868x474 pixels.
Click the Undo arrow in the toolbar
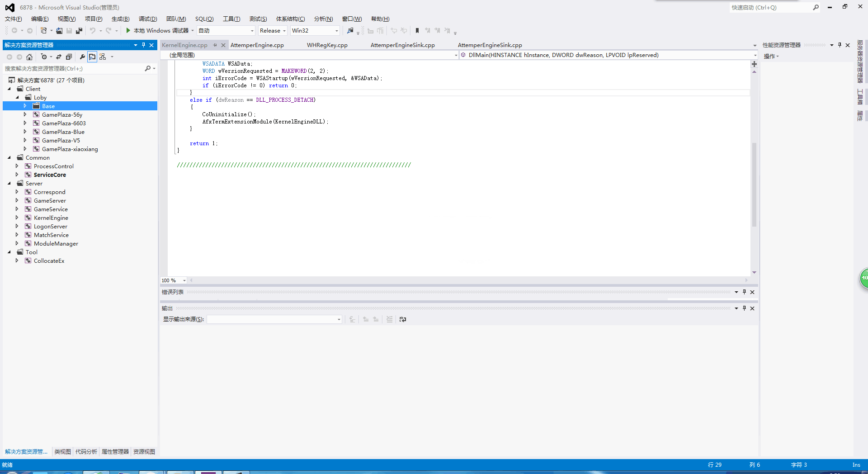[x=93, y=31]
